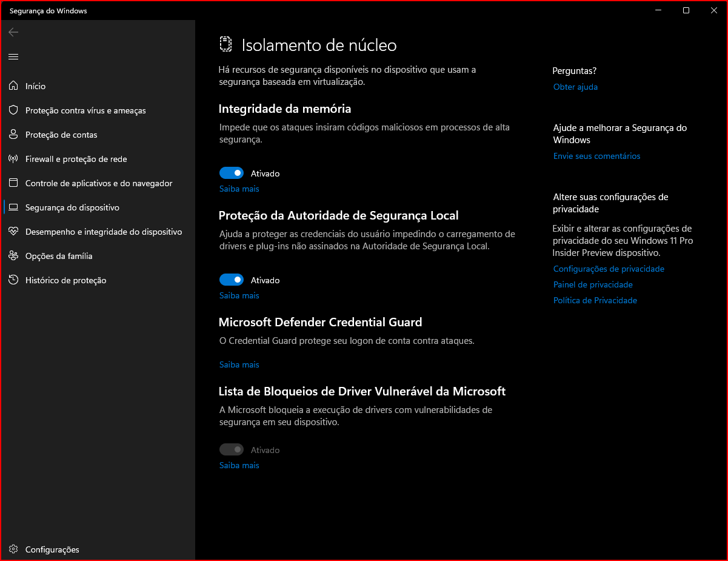Toggle Proteção da Autoridade de Segurança Local
Viewport: 728px width, 561px height.
click(232, 280)
